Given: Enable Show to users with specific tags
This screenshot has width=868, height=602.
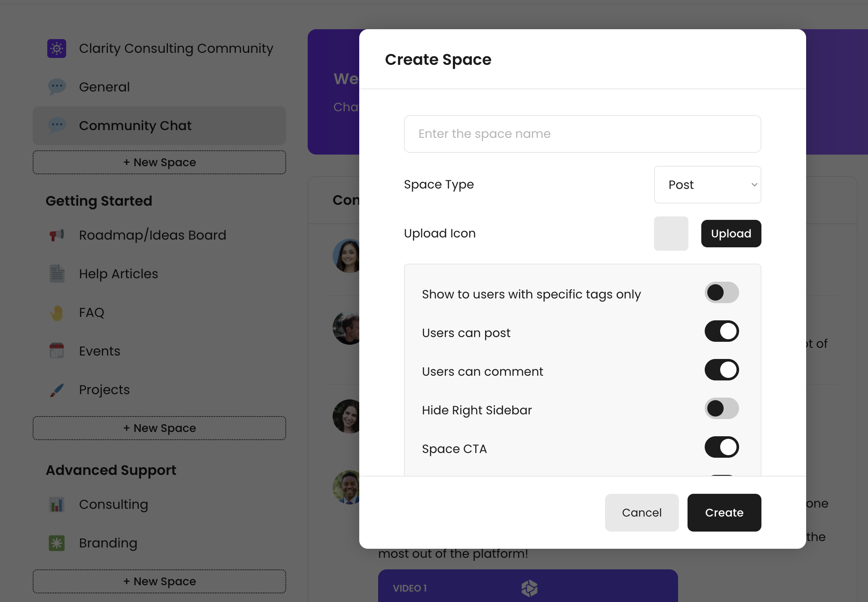Looking at the screenshot, I should [x=722, y=293].
